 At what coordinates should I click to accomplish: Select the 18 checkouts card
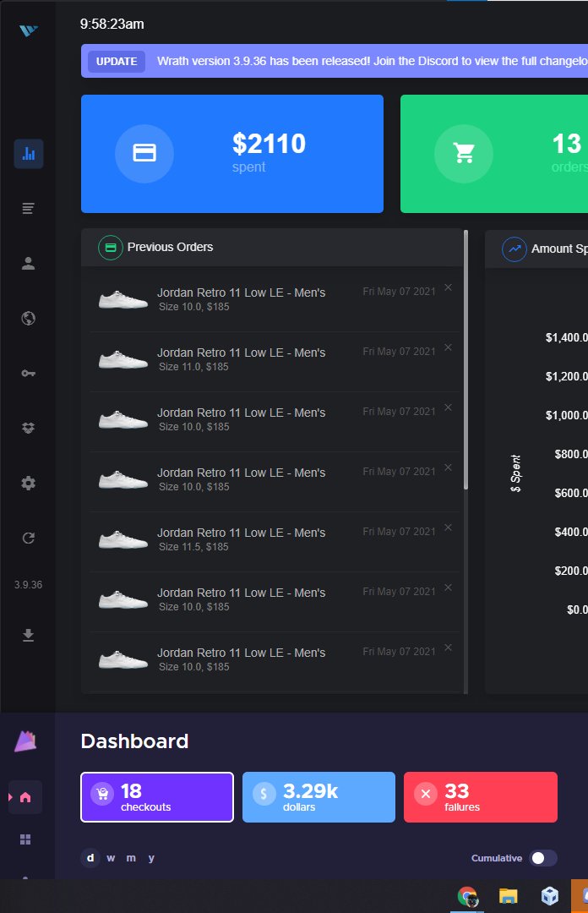[x=157, y=797]
